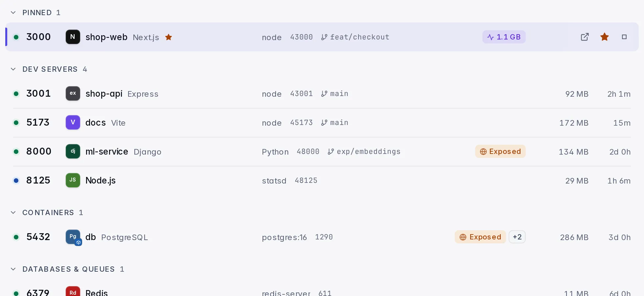Select the docs row name
644x296 pixels.
coord(96,123)
